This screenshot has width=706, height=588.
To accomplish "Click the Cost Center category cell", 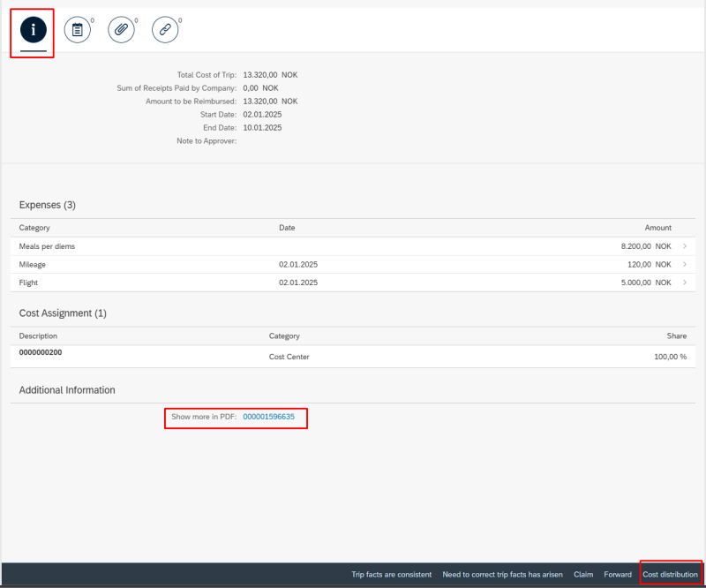I will pos(289,357).
